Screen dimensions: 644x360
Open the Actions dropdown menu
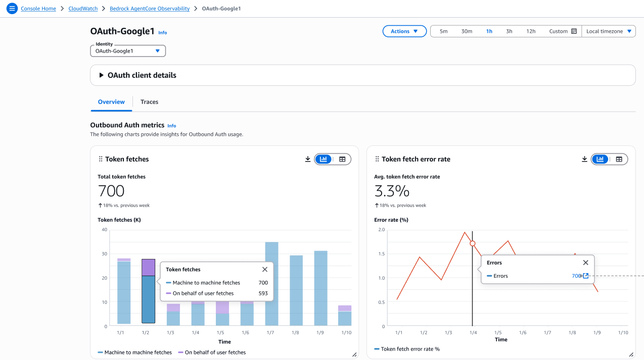point(404,31)
